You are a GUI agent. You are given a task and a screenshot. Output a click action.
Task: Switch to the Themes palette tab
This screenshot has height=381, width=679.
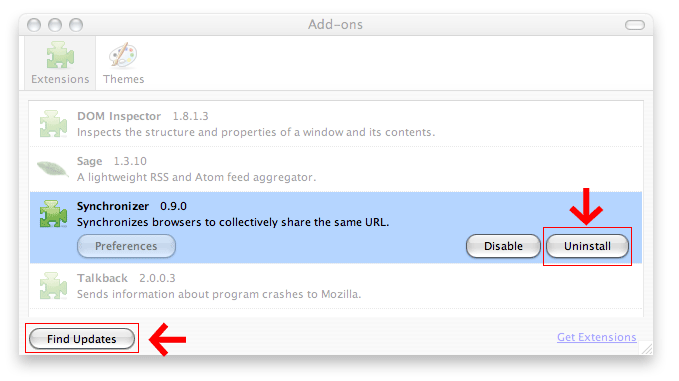pos(123,63)
